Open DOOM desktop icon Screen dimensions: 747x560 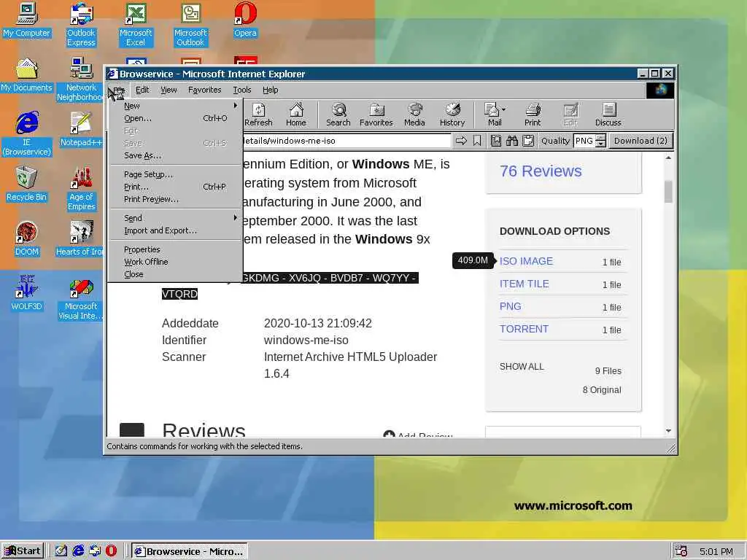click(27, 239)
